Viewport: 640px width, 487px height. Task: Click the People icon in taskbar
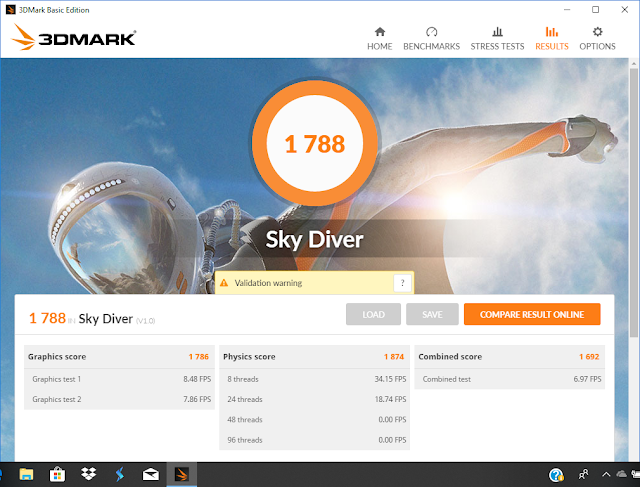pyautogui.click(x=584, y=474)
